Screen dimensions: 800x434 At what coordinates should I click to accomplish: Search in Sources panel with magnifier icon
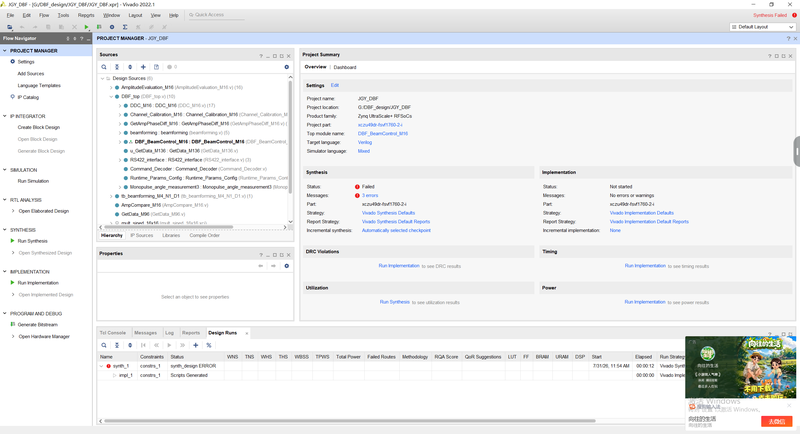104,67
